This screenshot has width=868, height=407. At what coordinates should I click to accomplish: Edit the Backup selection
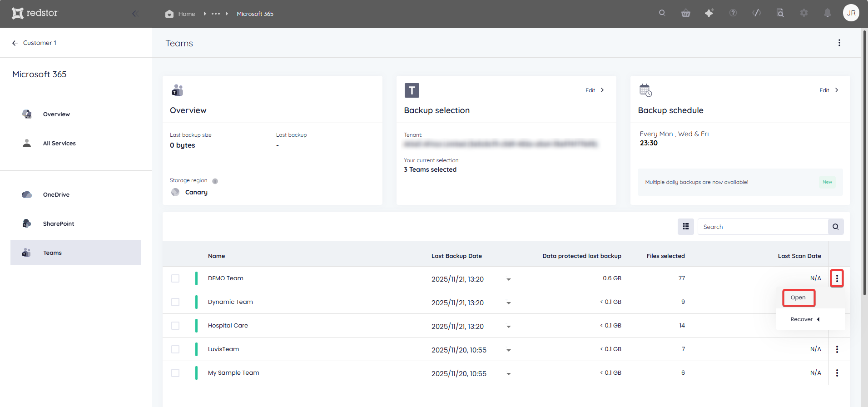(x=595, y=90)
